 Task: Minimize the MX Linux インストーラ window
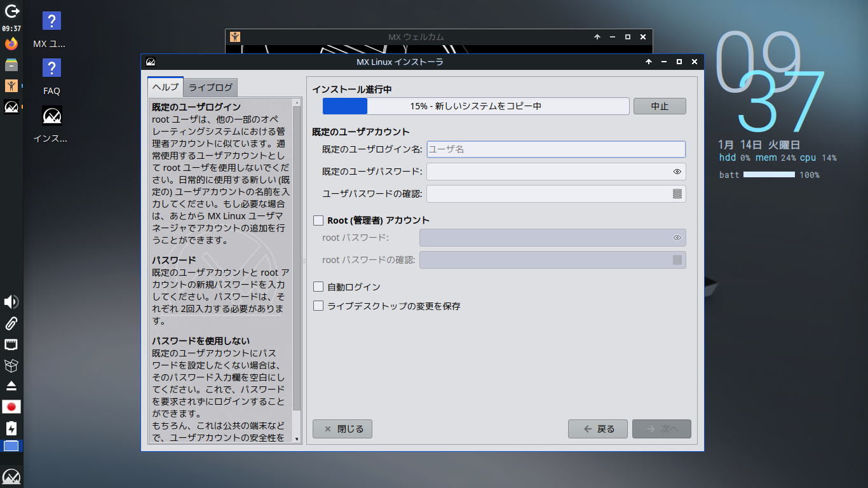664,62
